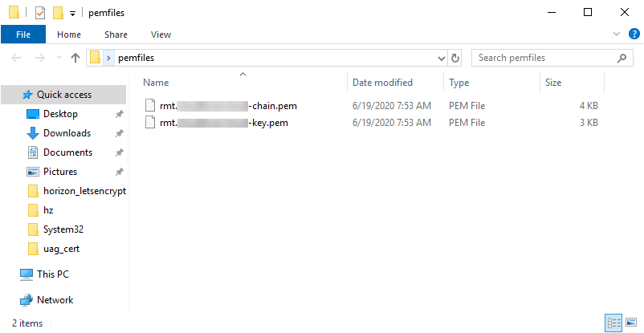The height and width of the screenshot is (333, 644).
Task: Sort files by Name column header
Action: pyautogui.click(x=157, y=83)
